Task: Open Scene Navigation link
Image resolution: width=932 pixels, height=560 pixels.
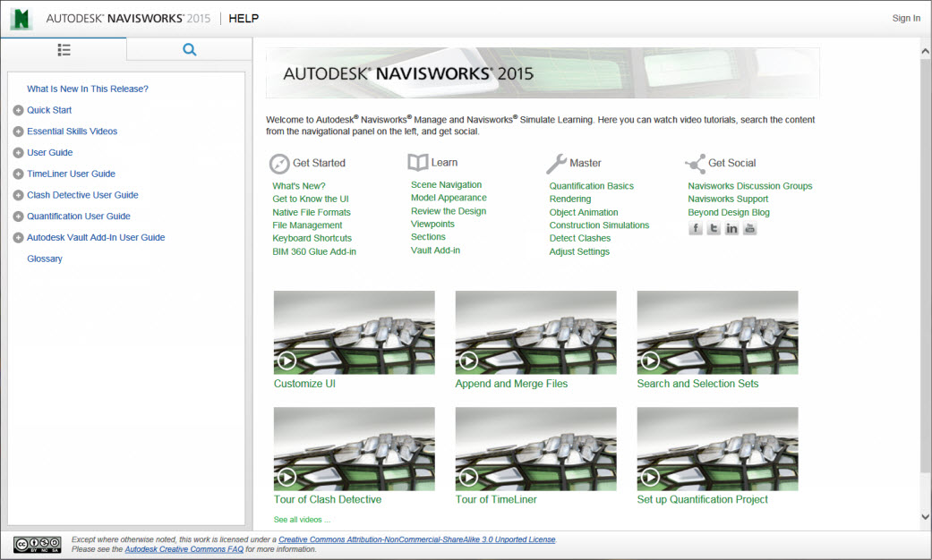Action: tap(447, 184)
